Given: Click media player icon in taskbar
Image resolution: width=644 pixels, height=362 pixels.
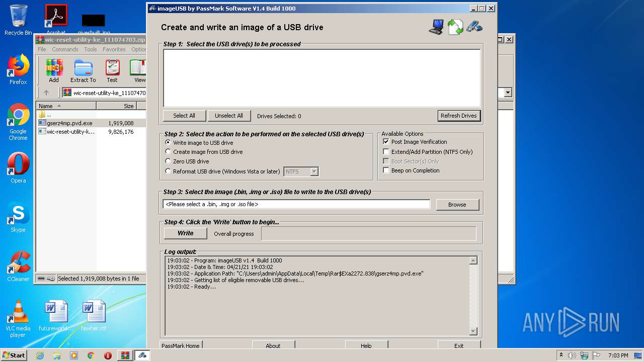Looking at the screenshot, I should click(x=74, y=355).
